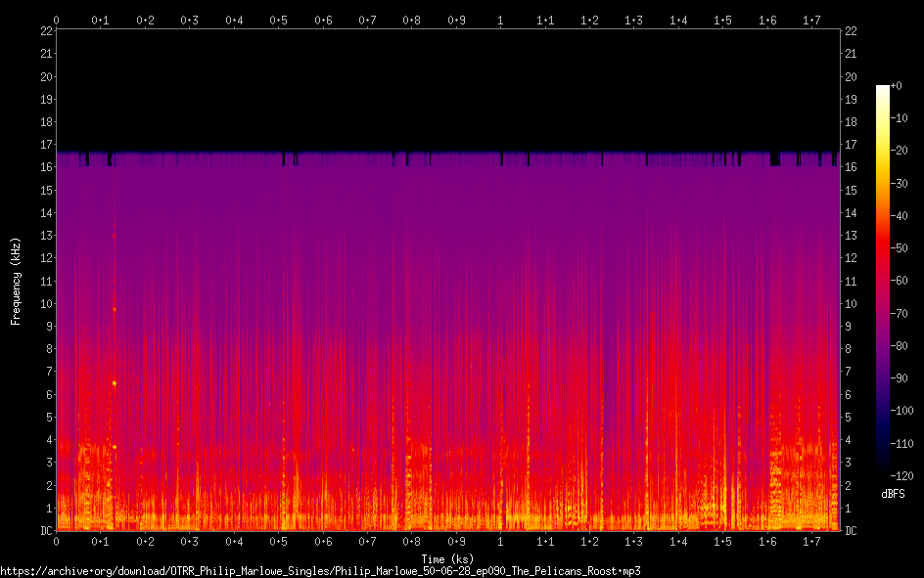Click the "Frequency (kHz)" vertical axis title
The width and height of the screenshot is (924, 578).
[x=16, y=281]
